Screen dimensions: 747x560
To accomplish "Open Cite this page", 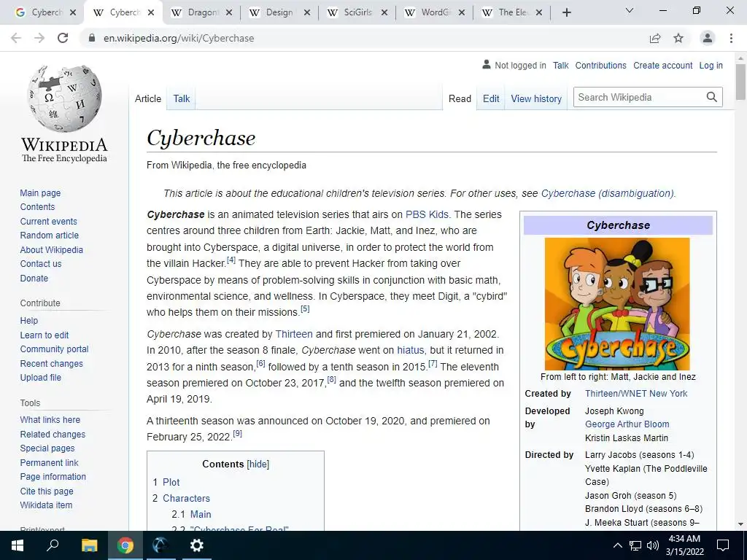I will tap(47, 491).
